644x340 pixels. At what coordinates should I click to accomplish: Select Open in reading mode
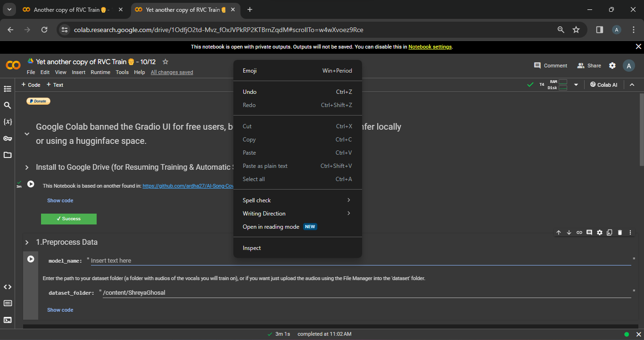[x=297, y=227]
